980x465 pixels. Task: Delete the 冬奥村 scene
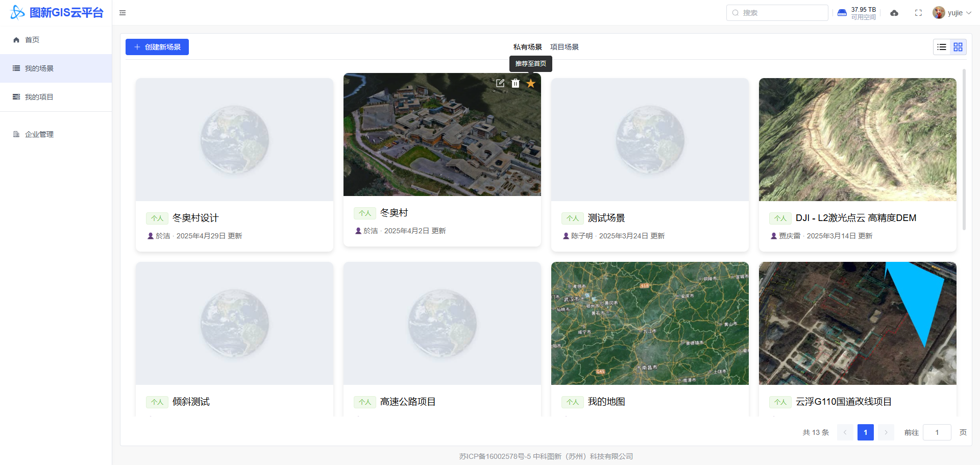click(x=516, y=83)
